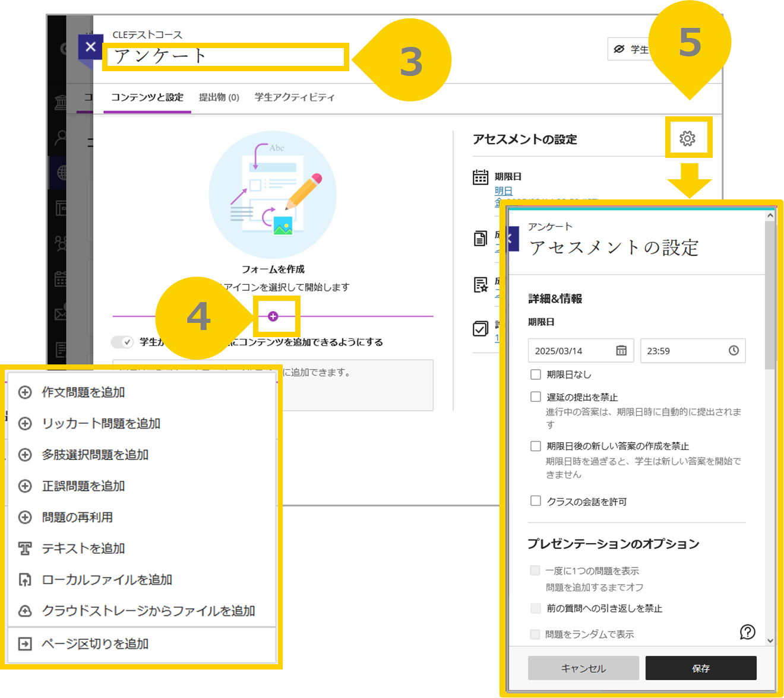The width and height of the screenshot is (784, 698).
Task: Click the institution icon in left sidebar
Action: tap(60, 103)
